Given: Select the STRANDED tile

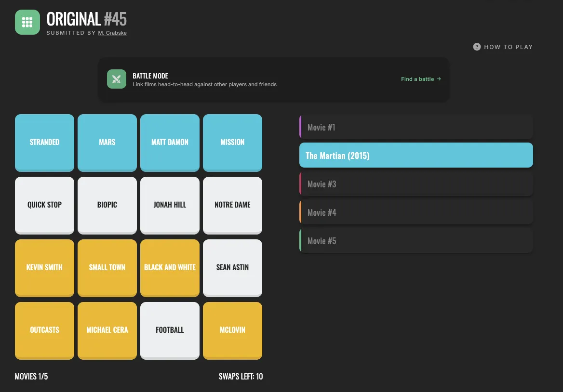Looking at the screenshot, I should click(x=44, y=143).
